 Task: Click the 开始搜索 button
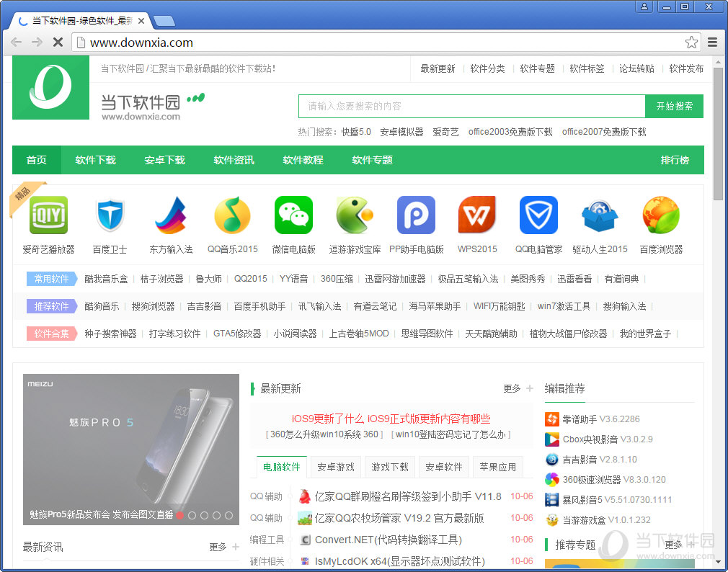click(x=674, y=106)
